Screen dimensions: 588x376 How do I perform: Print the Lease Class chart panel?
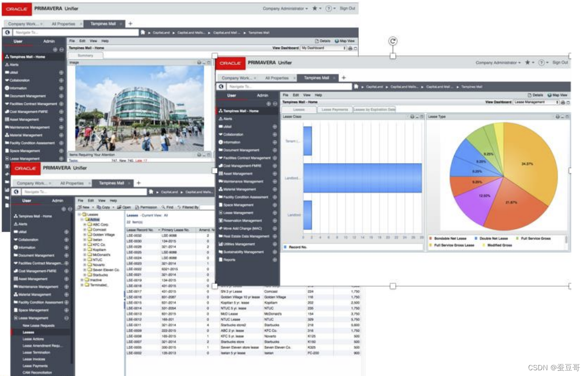coord(412,117)
